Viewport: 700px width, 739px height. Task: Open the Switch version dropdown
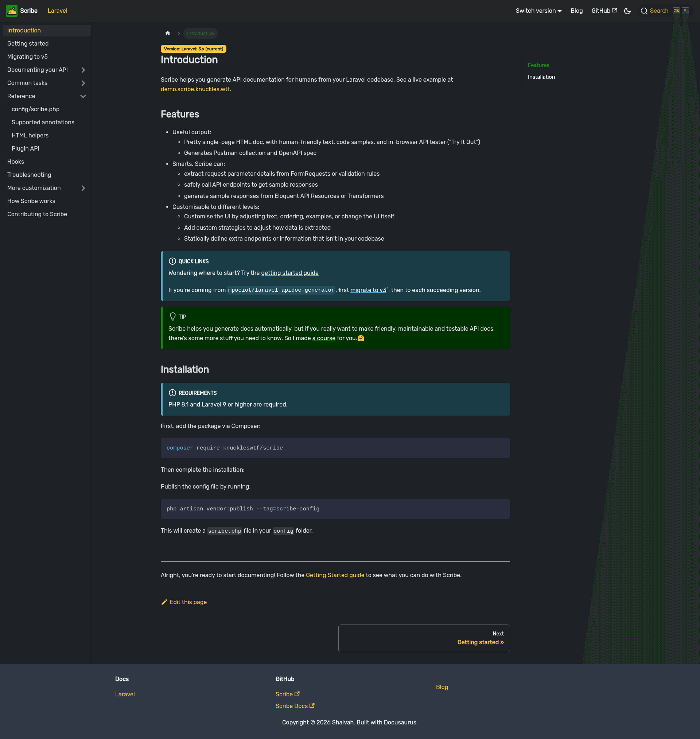pyautogui.click(x=538, y=11)
